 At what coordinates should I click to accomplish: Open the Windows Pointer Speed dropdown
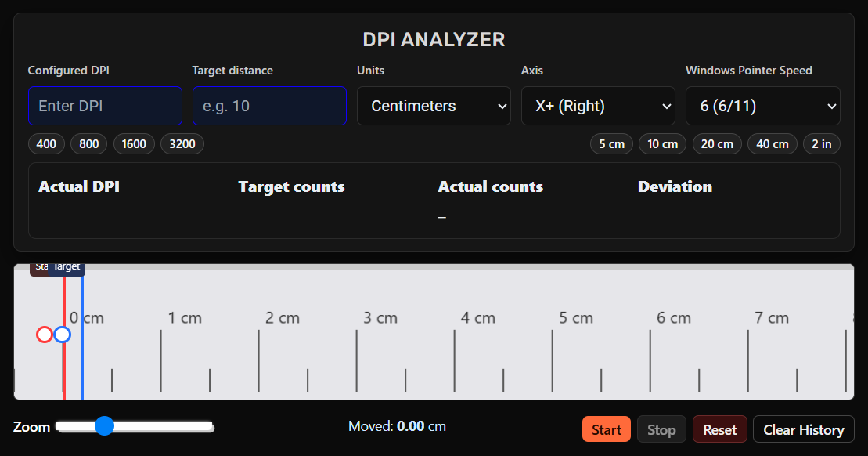coord(762,105)
